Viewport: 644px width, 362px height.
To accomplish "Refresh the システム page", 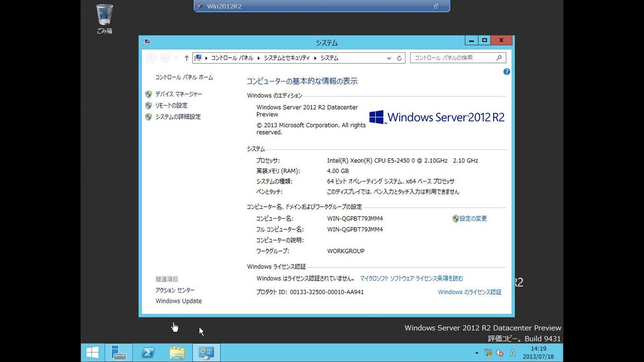I will tap(399, 58).
